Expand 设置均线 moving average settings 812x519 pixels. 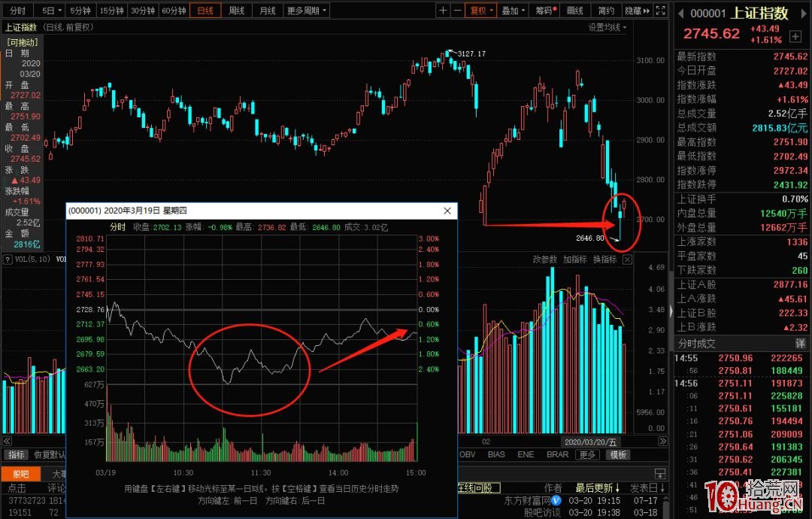point(607,27)
